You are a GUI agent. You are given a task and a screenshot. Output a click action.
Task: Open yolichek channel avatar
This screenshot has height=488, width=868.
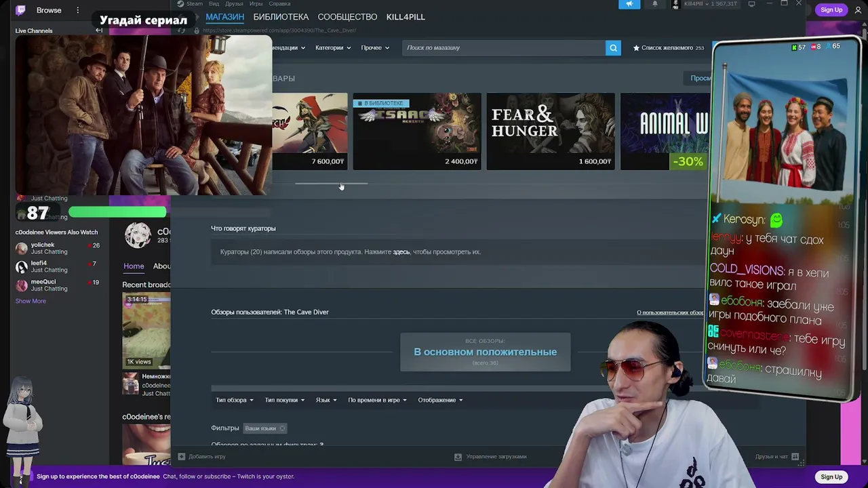(22, 248)
